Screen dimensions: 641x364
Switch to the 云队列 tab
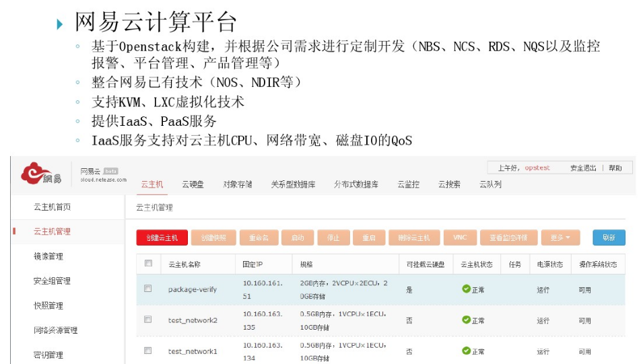490,184
